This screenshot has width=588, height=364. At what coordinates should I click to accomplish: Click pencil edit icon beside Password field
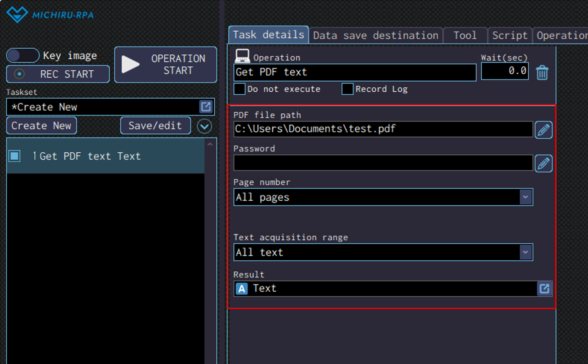pos(543,163)
